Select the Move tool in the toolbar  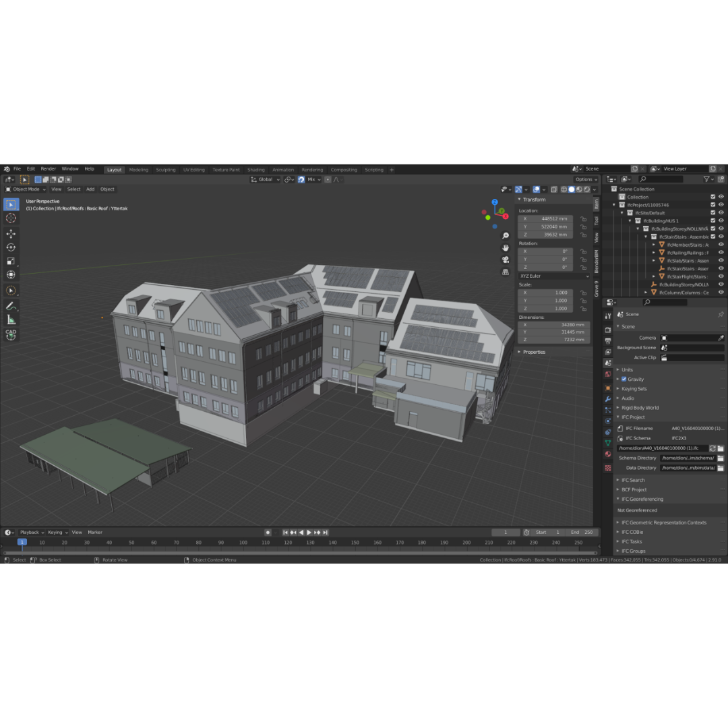coord(11,233)
